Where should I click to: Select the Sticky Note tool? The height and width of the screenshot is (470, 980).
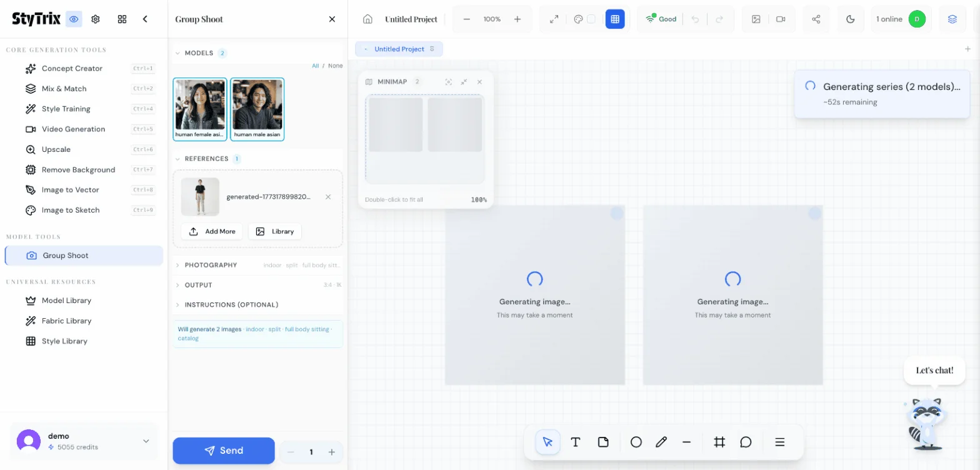coord(603,442)
